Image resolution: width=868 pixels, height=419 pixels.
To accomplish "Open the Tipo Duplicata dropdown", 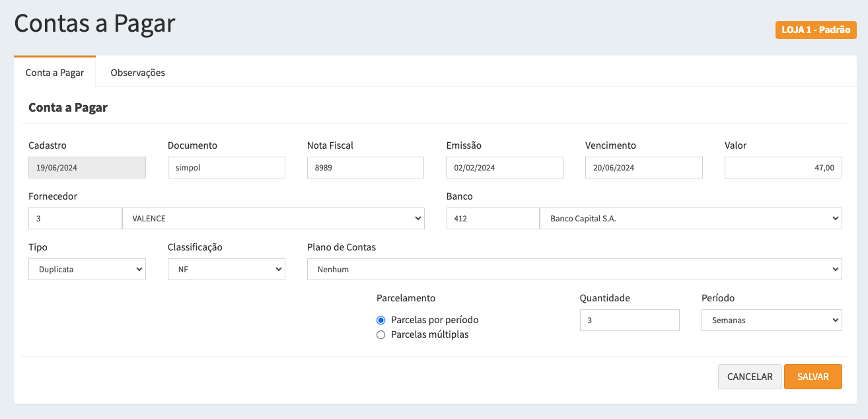I will (x=87, y=270).
